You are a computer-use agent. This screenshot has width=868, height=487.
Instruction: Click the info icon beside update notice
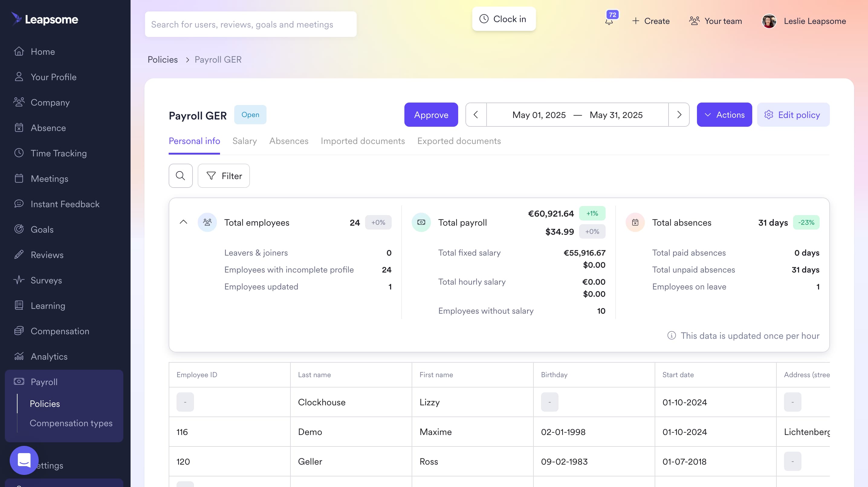point(671,335)
